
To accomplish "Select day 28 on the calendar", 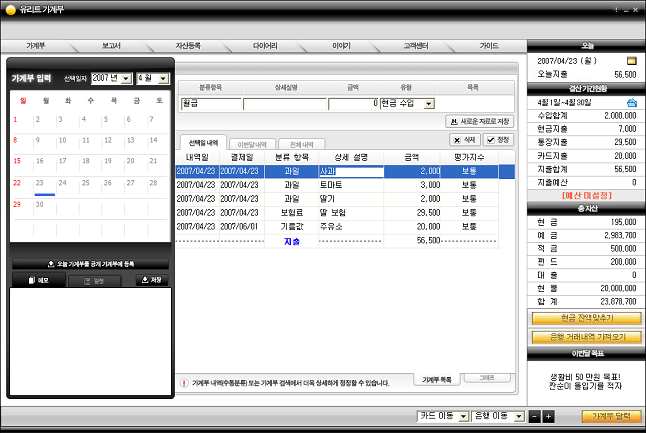I will coord(153,183).
